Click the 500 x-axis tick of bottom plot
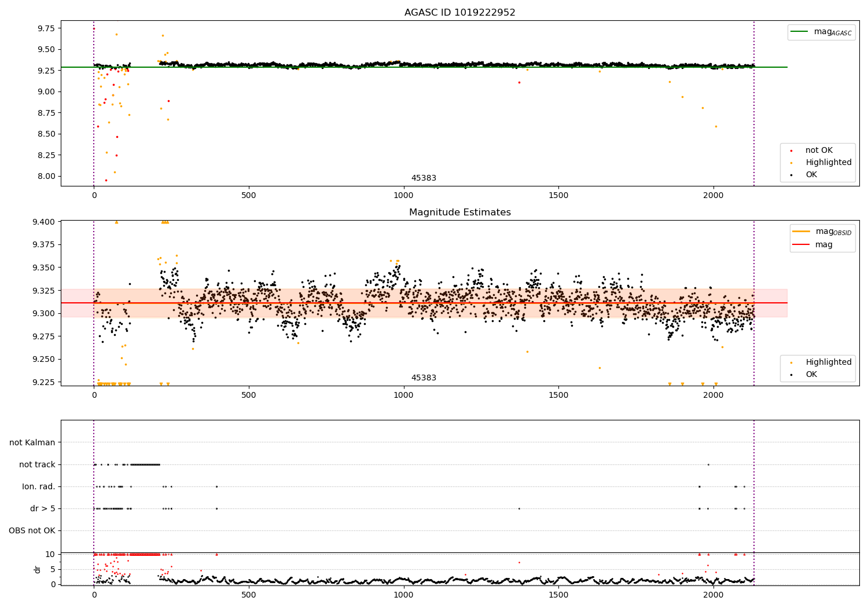 pos(249,595)
